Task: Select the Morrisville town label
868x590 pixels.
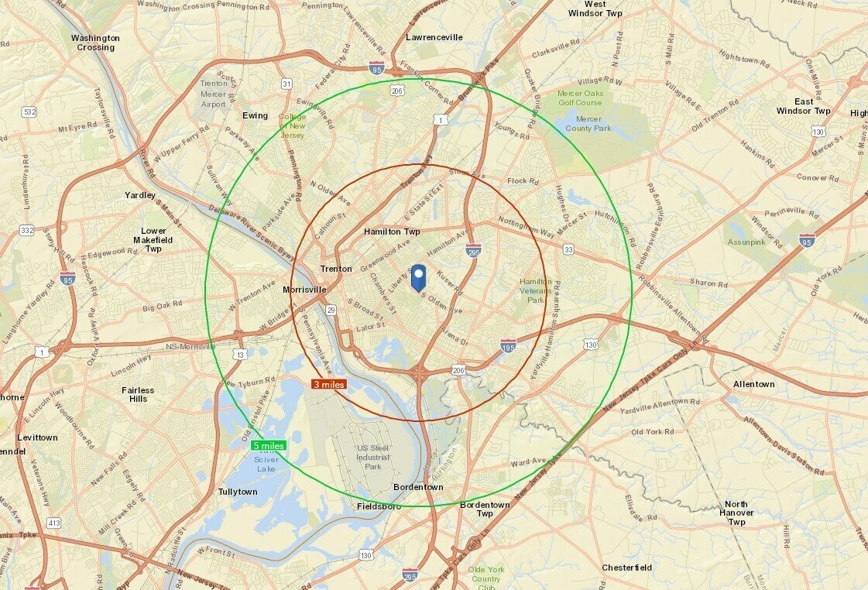Action: pos(304,290)
